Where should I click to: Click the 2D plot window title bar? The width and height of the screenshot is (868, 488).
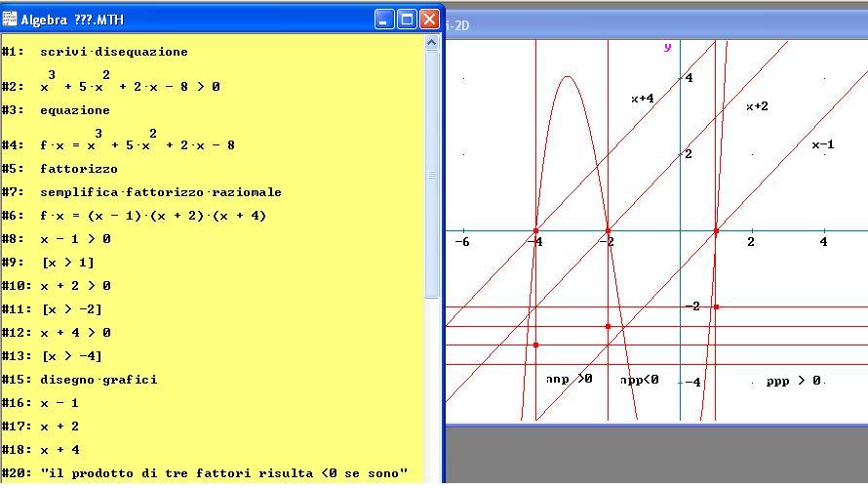[x=656, y=25]
